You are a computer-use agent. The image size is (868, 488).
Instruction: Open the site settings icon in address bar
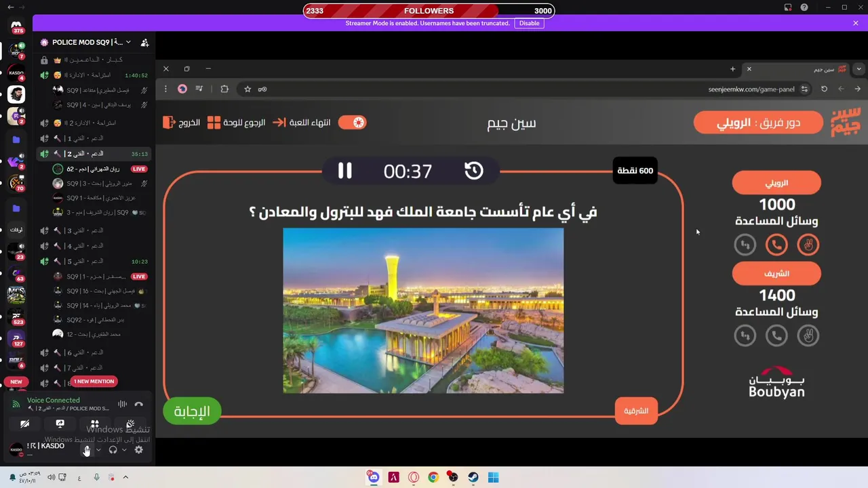[804, 89]
